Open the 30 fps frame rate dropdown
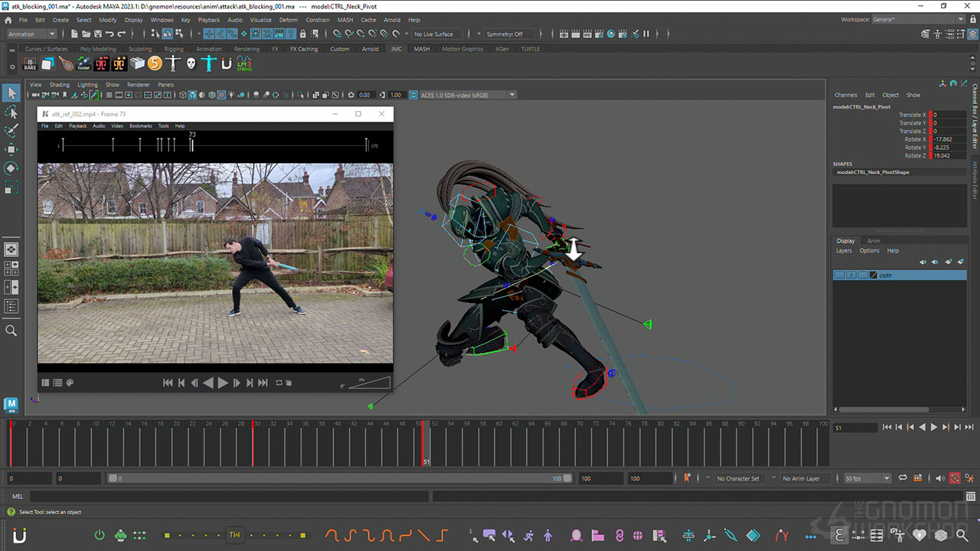 pyautogui.click(x=887, y=478)
